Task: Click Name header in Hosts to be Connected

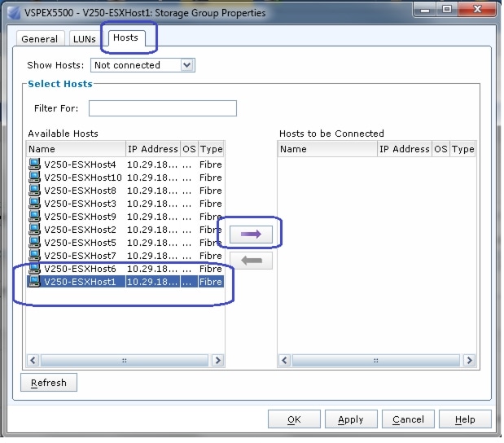Action: click(327, 149)
